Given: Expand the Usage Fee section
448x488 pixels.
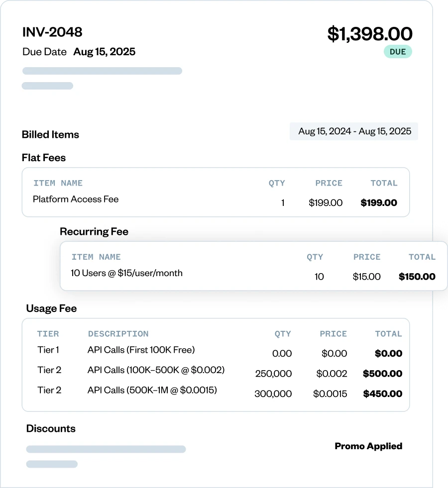Looking at the screenshot, I should click(51, 308).
